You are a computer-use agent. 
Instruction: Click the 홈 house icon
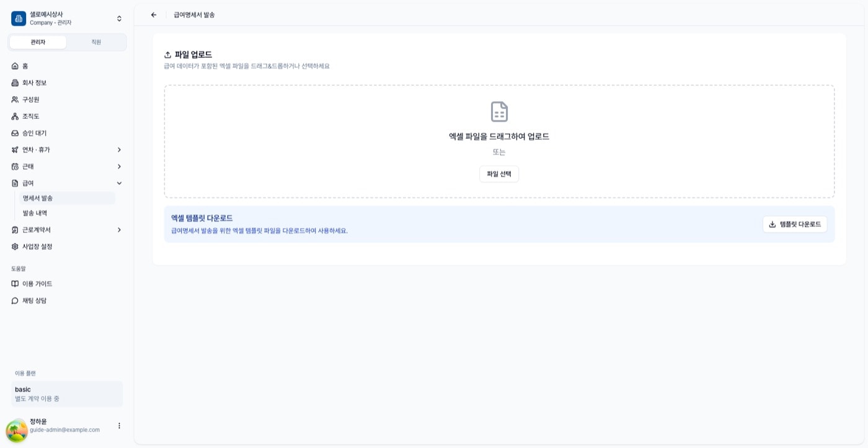tap(15, 66)
